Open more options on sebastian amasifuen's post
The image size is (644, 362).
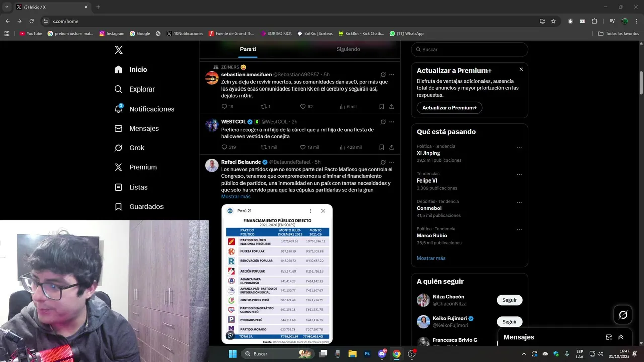[x=392, y=75]
